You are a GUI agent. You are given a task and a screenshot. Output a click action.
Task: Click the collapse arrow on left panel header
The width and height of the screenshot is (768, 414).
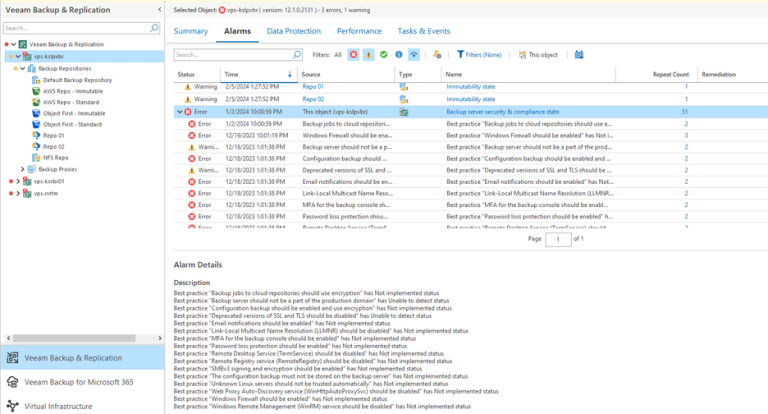point(158,9)
